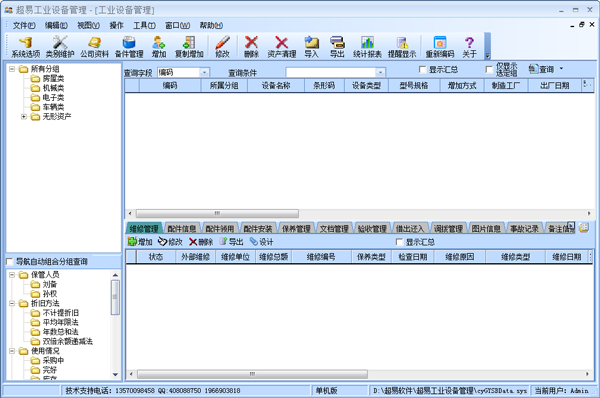Image resolution: width=600 pixels, height=398 pixels.
Task: Click 复制增加 copy-add icon
Action: coord(189,47)
